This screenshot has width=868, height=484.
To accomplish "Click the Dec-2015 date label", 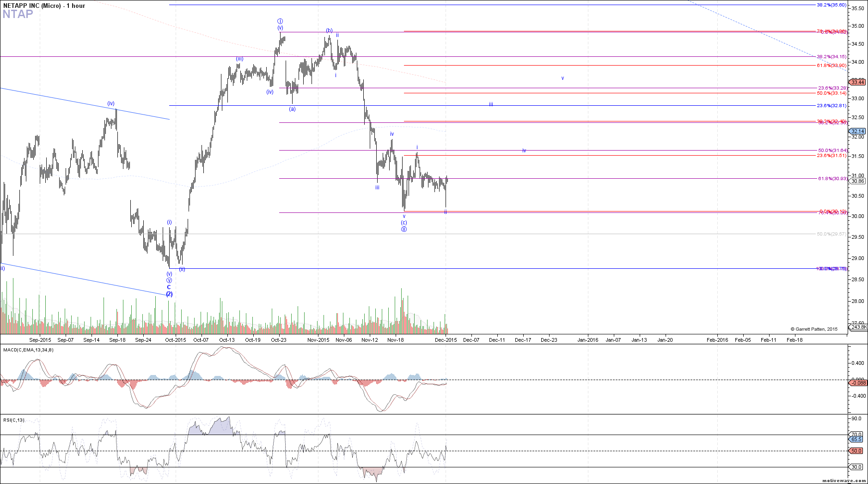I will tap(446, 340).
